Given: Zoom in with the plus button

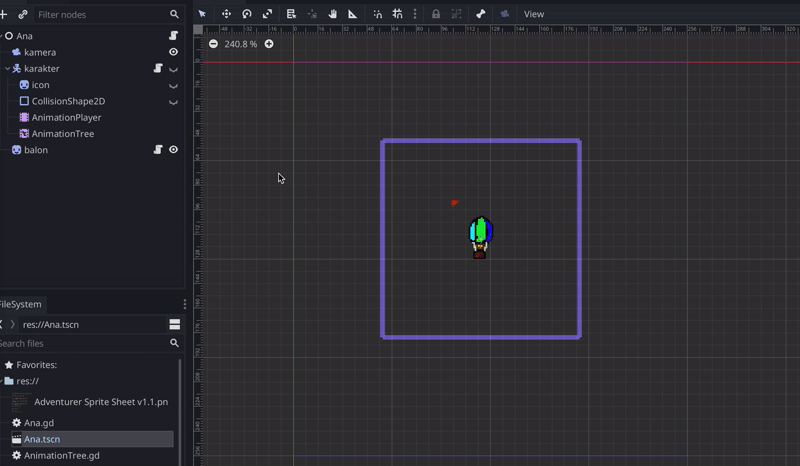Looking at the screenshot, I should [x=269, y=44].
